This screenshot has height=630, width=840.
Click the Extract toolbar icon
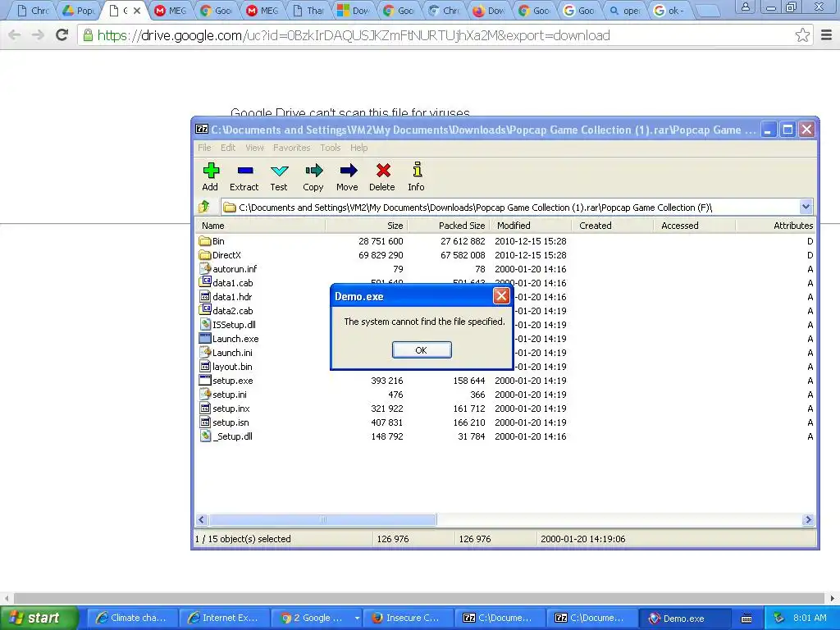(244, 171)
